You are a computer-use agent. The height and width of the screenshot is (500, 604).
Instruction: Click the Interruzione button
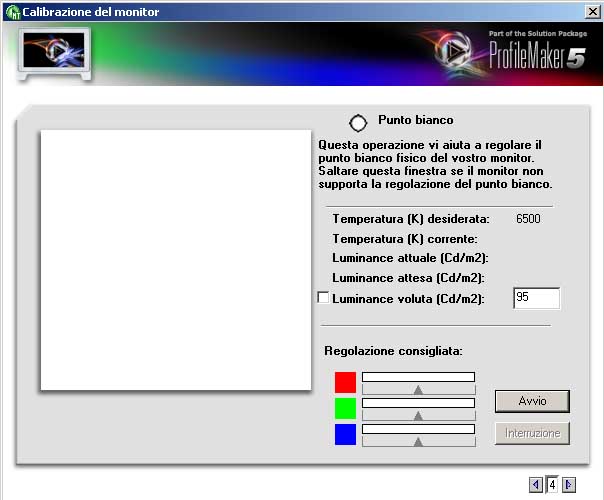[x=532, y=433]
